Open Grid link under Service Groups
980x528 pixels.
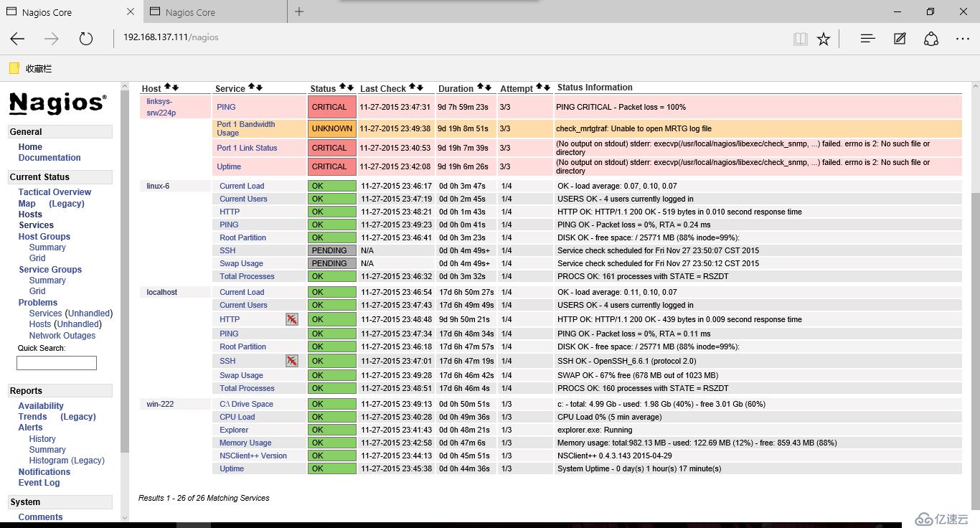(37, 291)
